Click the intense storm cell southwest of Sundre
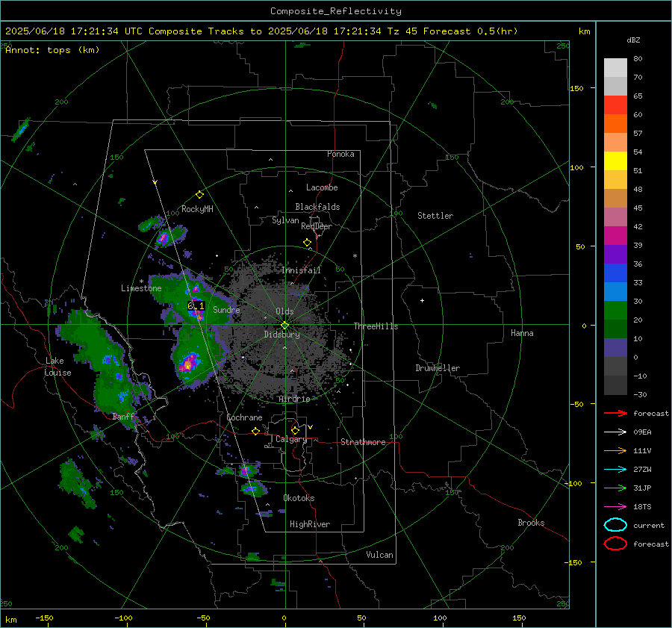The height and width of the screenshot is (628, 672). 188,364
